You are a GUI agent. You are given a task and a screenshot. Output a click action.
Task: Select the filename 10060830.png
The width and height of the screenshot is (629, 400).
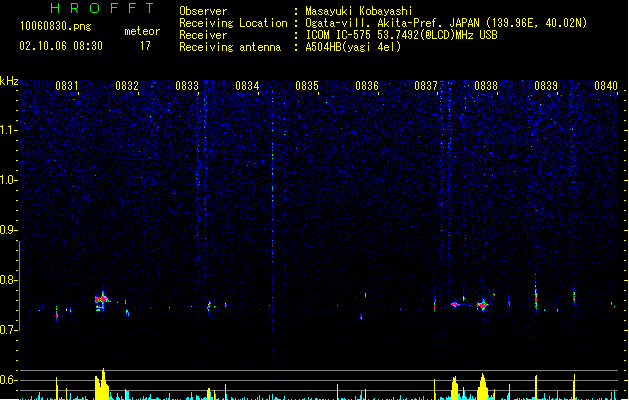(x=56, y=27)
